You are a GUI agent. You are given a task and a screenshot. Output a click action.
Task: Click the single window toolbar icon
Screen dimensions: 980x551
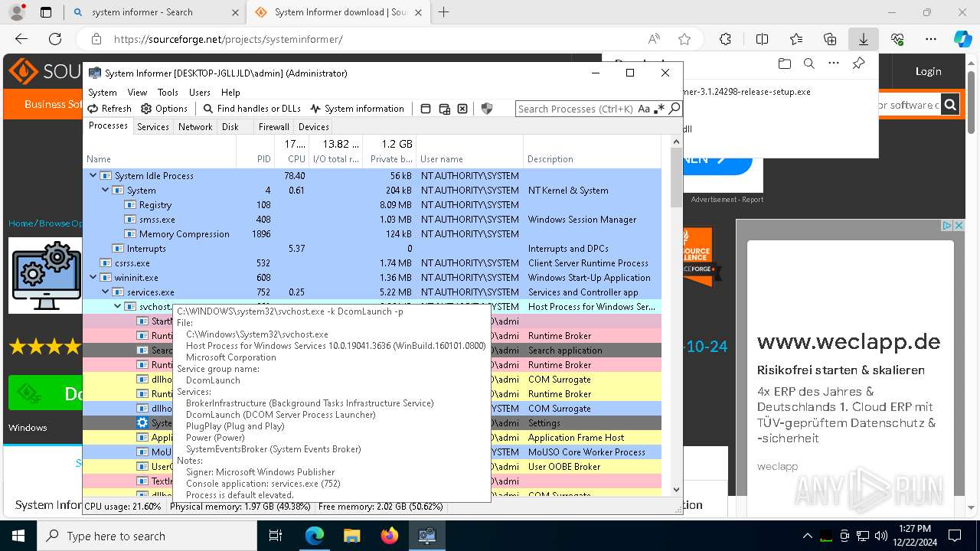coord(426,109)
